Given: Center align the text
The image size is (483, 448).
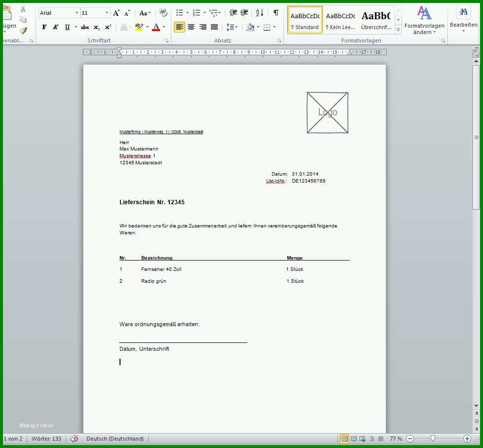Looking at the screenshot, I should [191, 27].
